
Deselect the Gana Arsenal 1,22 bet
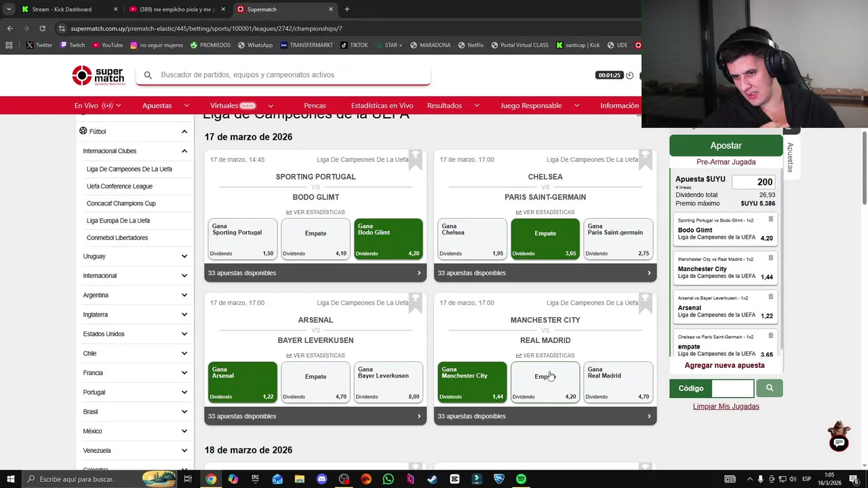click(x=243, y=382)
